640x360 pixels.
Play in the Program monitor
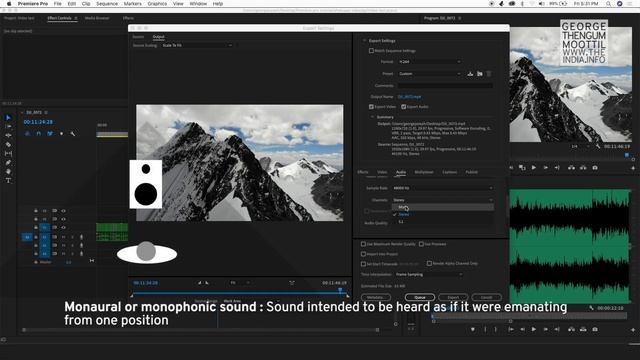pos(534,168)
